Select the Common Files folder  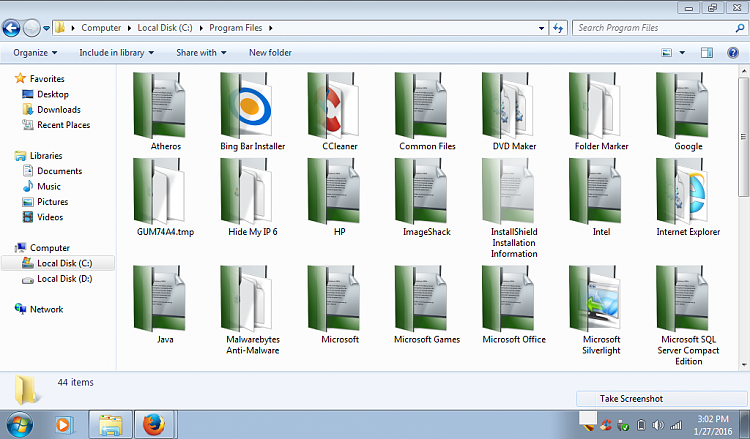tap(427, 112)
